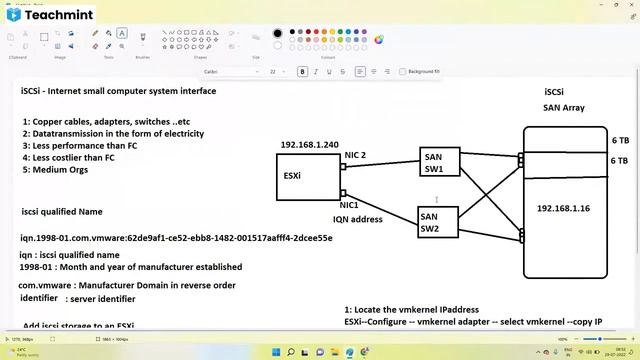Open File Explorer from the taskbar
The height and width of the screenshot is (360, 640).
pos(335,352)
